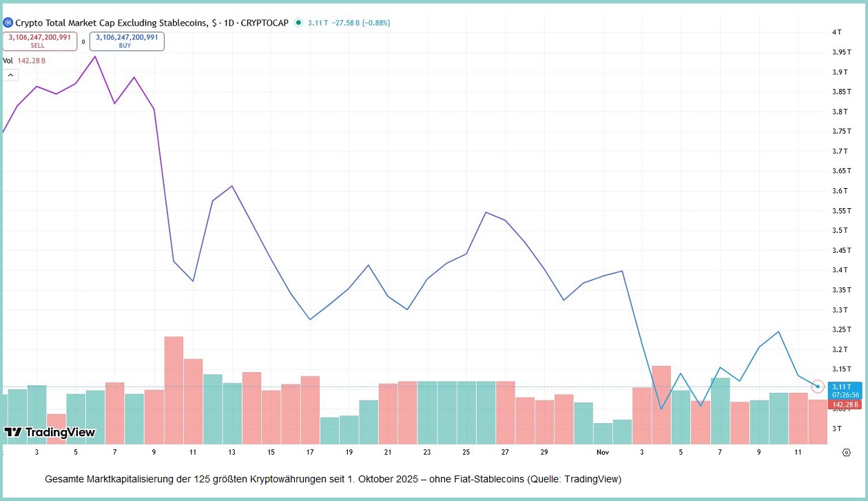Select the Vol indicator label
This screenshot has height=501, width=868.
pyautogui.click(x=8, y=61)
